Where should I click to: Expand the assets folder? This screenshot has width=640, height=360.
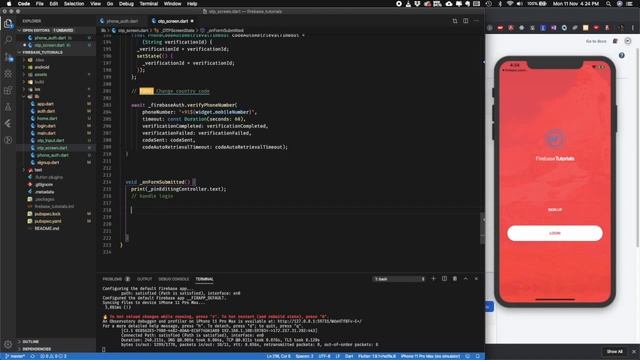41,75
